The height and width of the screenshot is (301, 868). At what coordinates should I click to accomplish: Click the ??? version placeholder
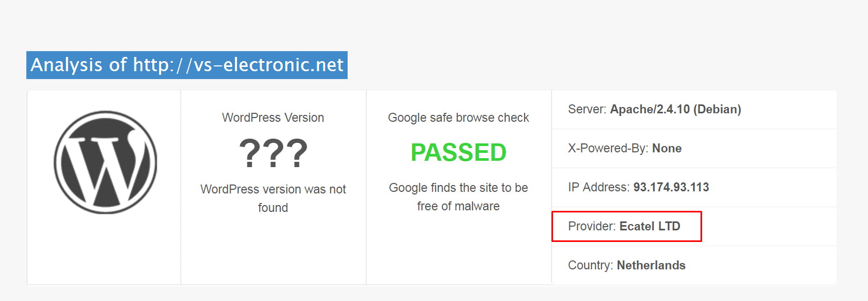(x=273, y=153)
